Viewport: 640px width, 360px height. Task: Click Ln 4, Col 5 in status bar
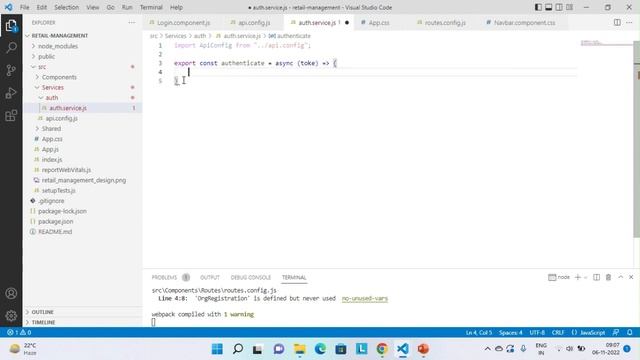pyautogui.click(x=479, y=332)
